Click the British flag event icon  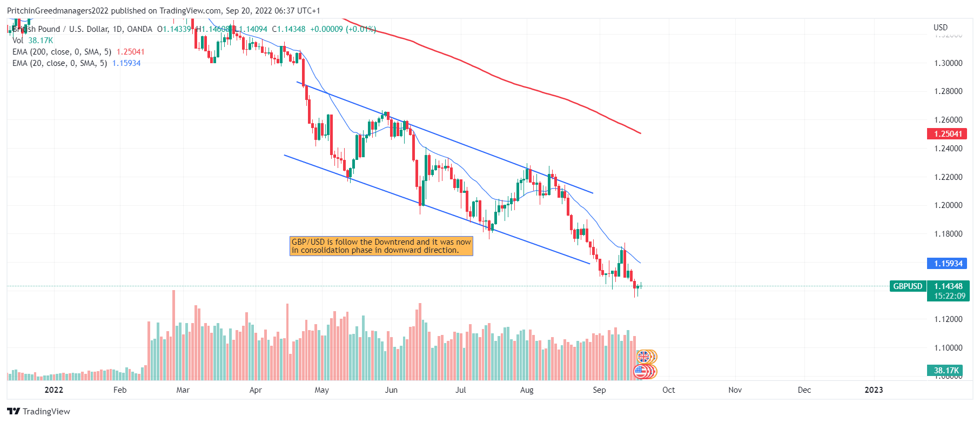[x=643, y=357]
